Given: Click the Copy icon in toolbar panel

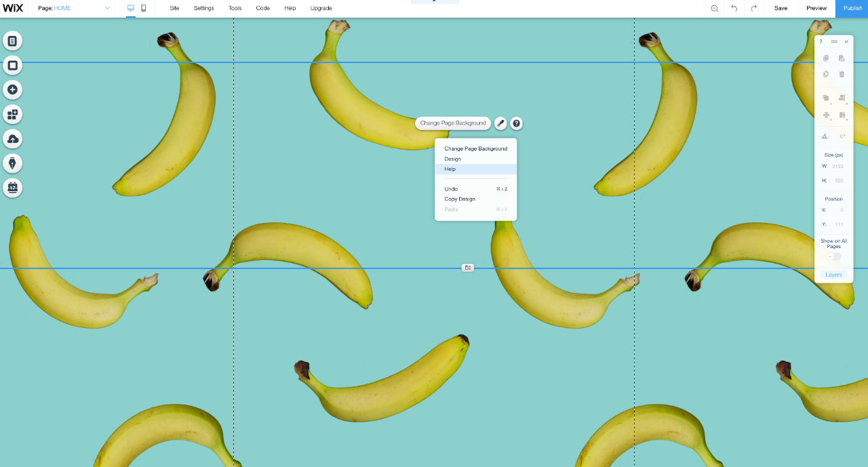Looking at the screenshot, I should pos(826,58).
